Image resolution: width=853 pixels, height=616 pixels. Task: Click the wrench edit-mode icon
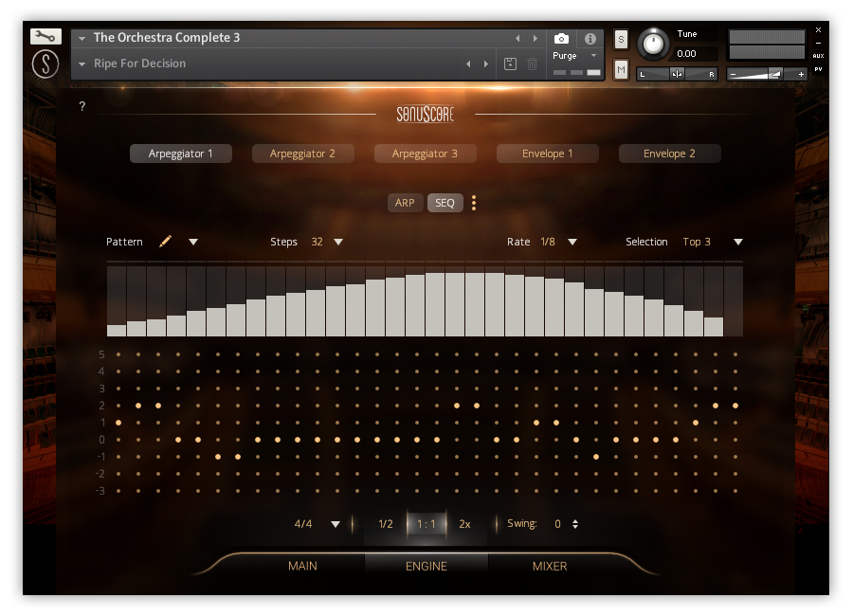(x=45, y=37)
